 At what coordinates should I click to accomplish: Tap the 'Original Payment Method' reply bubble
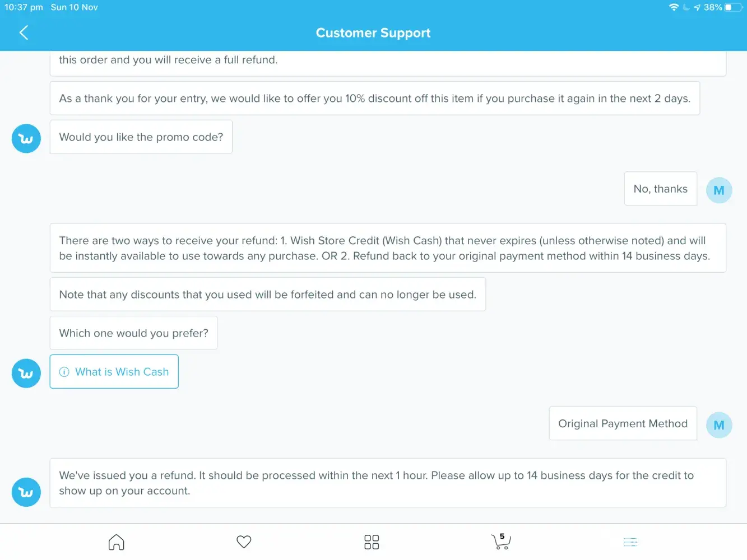pos(623,424)
